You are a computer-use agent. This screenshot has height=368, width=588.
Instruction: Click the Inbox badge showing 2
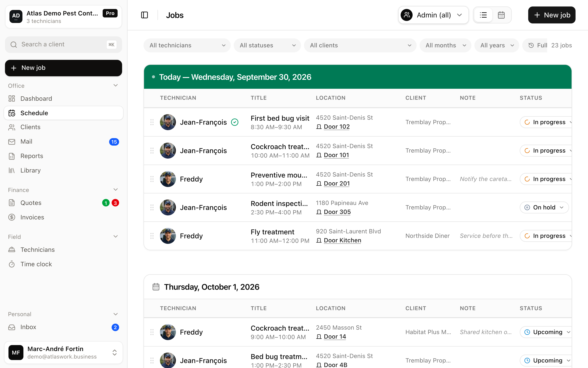(x=115, y=327)
